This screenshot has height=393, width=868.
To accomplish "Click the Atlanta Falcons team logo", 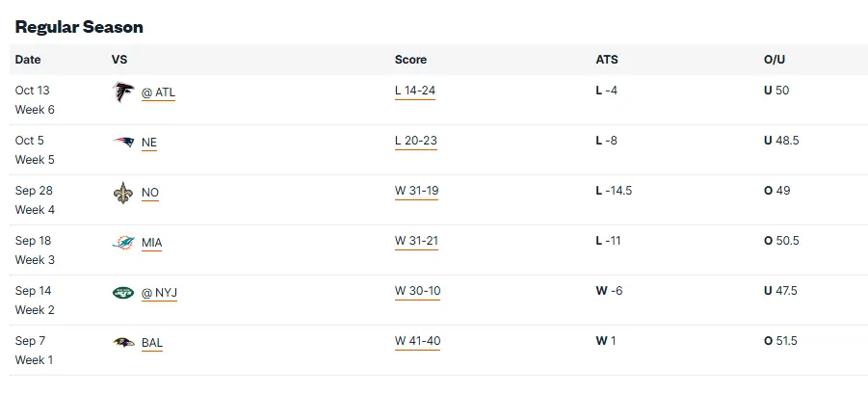I will [122, 92].
